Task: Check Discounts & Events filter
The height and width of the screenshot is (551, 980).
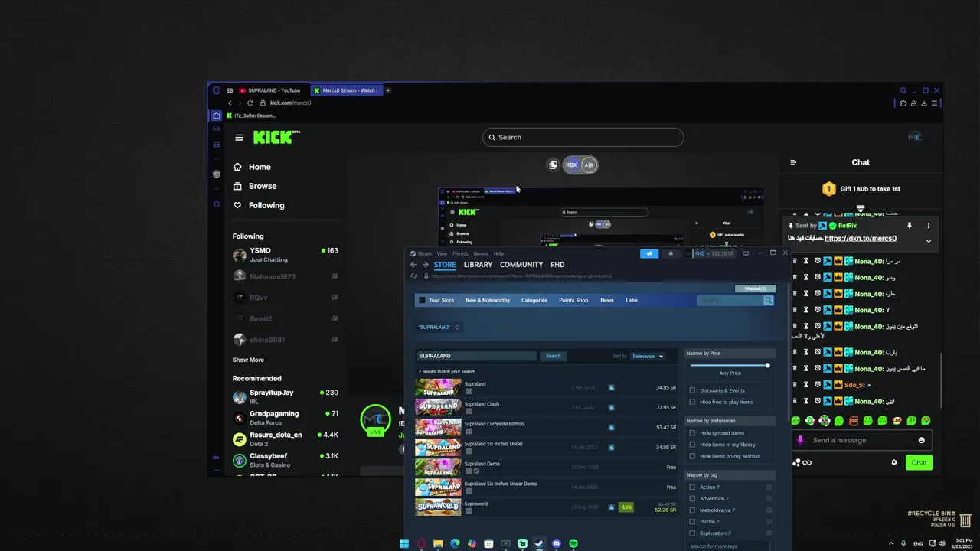Action: tap(692, 390)
